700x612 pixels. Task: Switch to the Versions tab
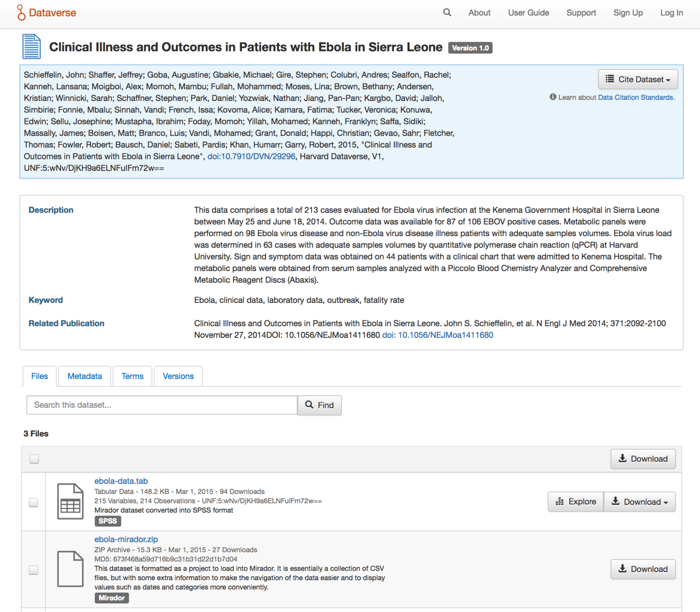[x=178, y=376]
